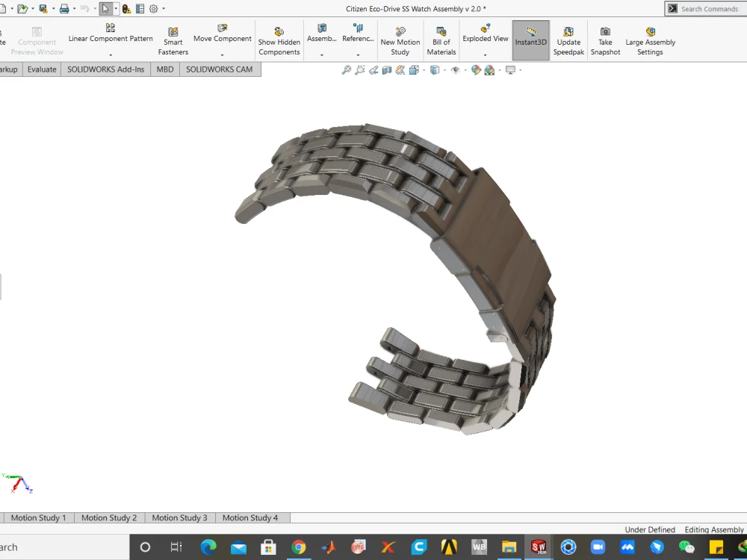
Task: Toggle the Select cursor tool
Action: pos(105,8)
